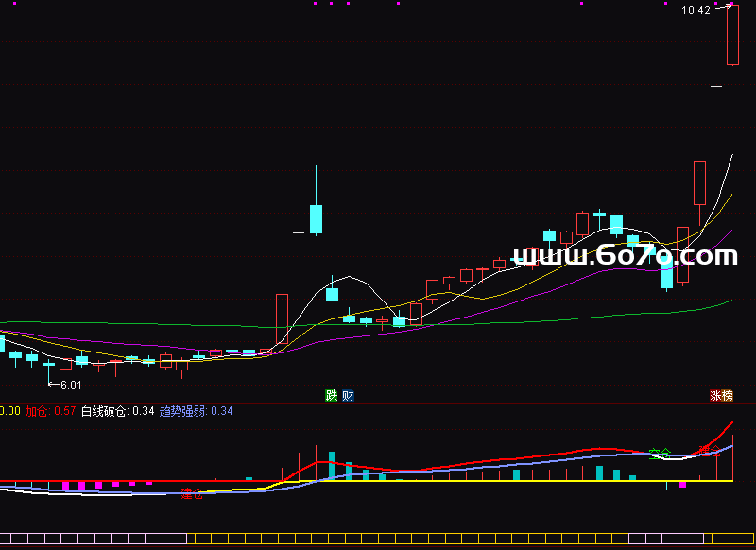
Task: Click the 趋势强弱: 0.34 indicator label
Action: [196, 411]
